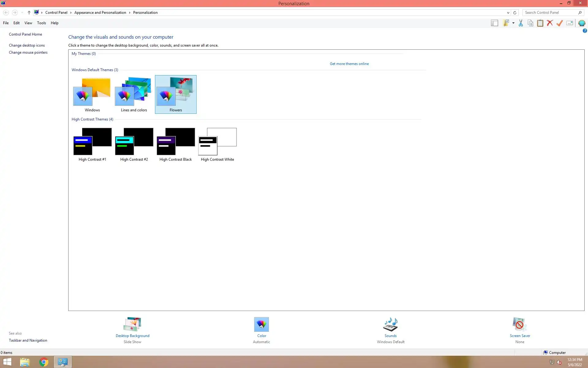588x368 pixels.
Task: Expand the address bar history dropdown
Action: (x=508, y=13)
